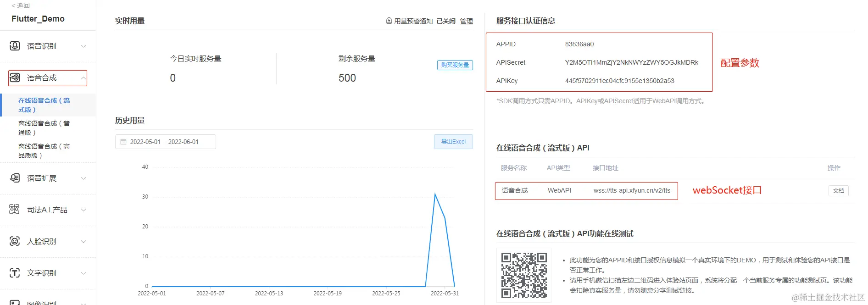Click 管理 link for usage alerts
This screenshot has width=868, height=305.
[x=467, y=21]
